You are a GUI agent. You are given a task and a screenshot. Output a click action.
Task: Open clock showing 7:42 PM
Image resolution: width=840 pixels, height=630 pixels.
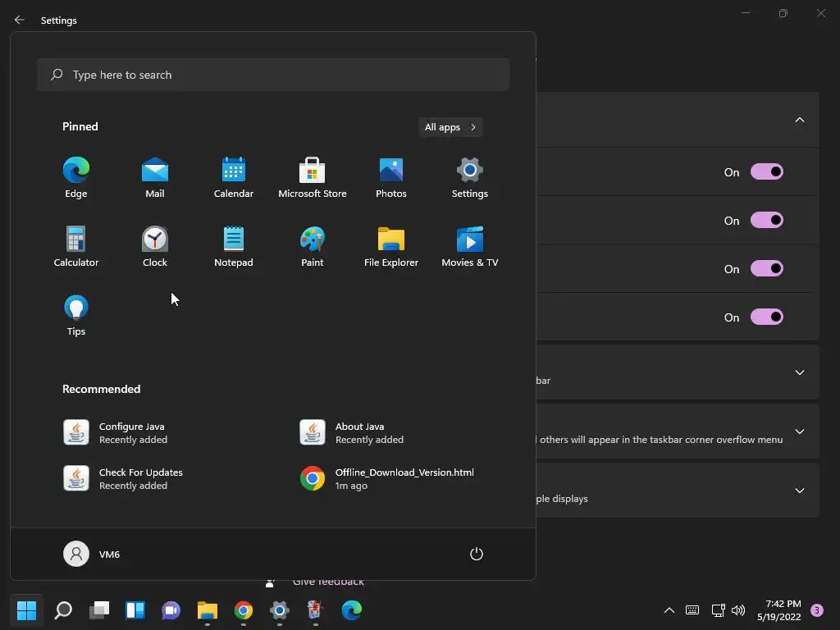click(779, 610)
